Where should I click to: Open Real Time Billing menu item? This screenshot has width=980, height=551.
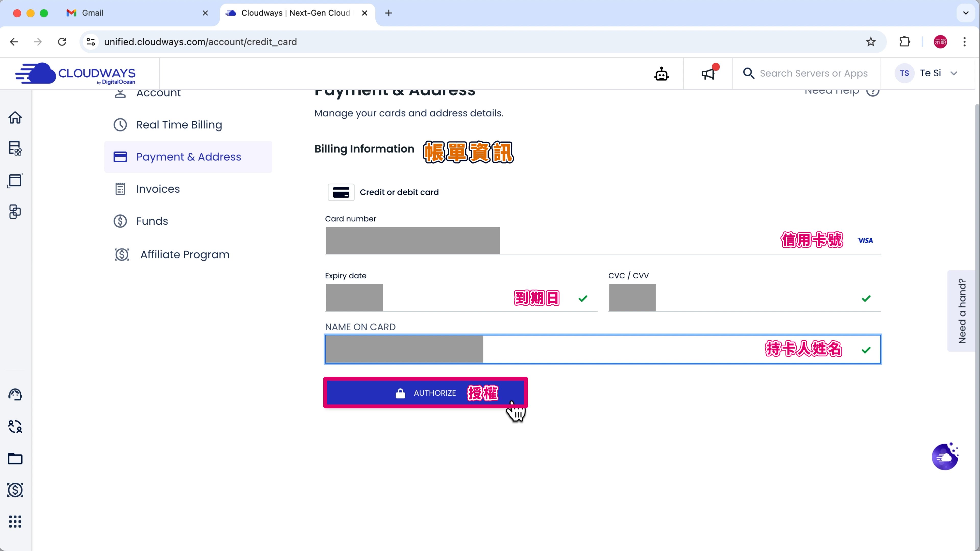pos(179,125)
